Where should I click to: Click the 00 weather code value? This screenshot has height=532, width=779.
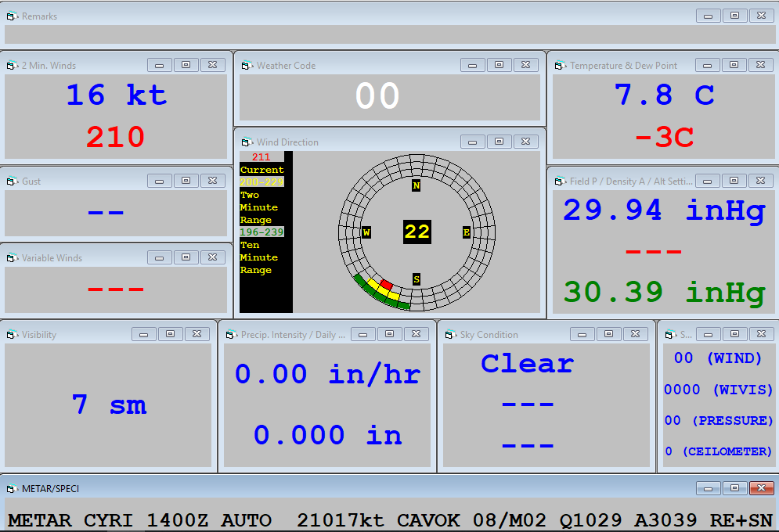tap(377, 95)
